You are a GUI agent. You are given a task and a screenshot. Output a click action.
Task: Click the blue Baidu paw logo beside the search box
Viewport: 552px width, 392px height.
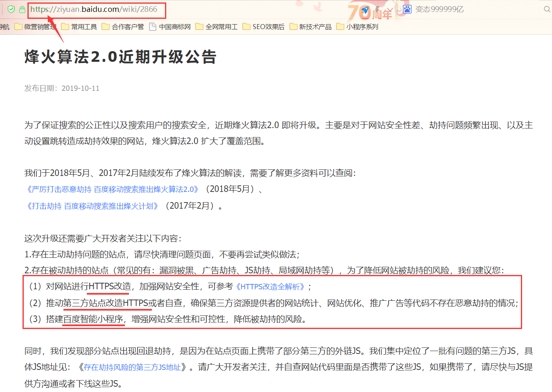pyautogui.click(x=407, y=9)
